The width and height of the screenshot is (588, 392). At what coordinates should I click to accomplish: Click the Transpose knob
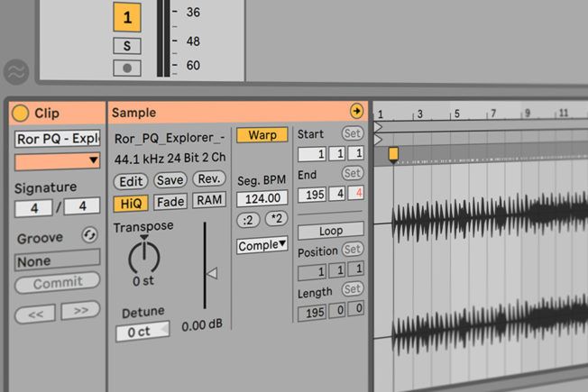pyautogui.click(x=144, y=258)
